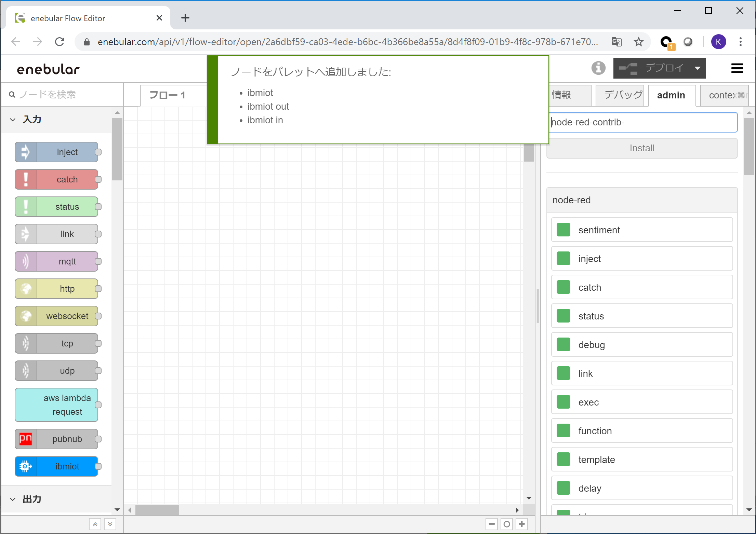Click the info icon beside Deploy button
Image resolution: width=756 pixels, height=534 pixels.
click(x=598, y=68)
